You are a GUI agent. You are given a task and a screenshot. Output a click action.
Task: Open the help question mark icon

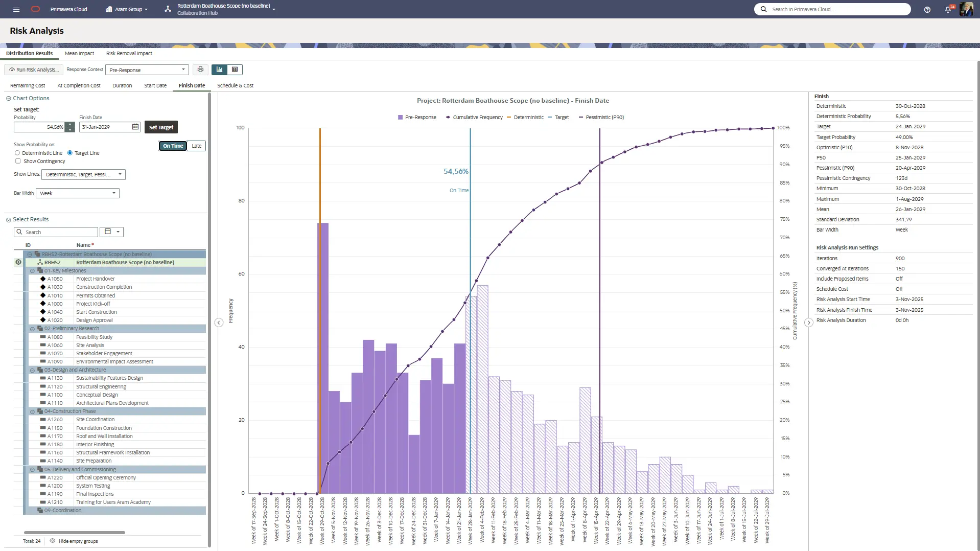pyautogui.click(x=927, y=10)
